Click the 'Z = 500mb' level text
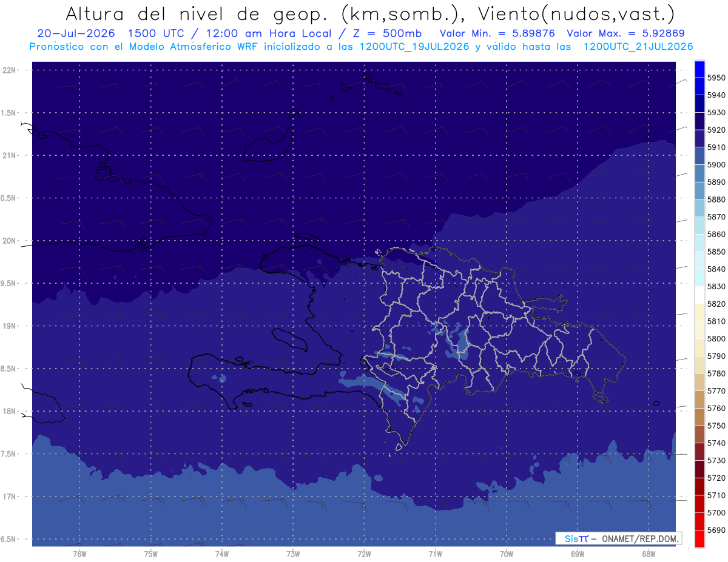 (x=386, y=33)
